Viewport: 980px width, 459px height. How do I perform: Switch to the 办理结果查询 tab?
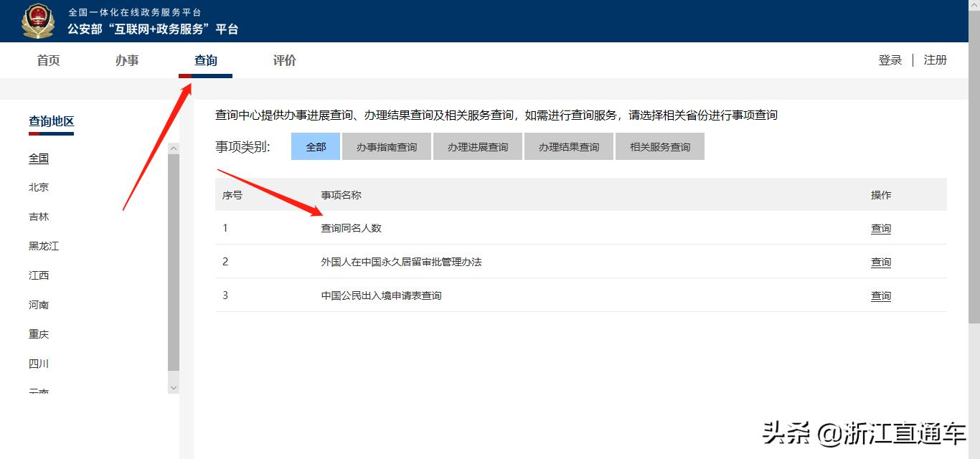coord(568,146)
